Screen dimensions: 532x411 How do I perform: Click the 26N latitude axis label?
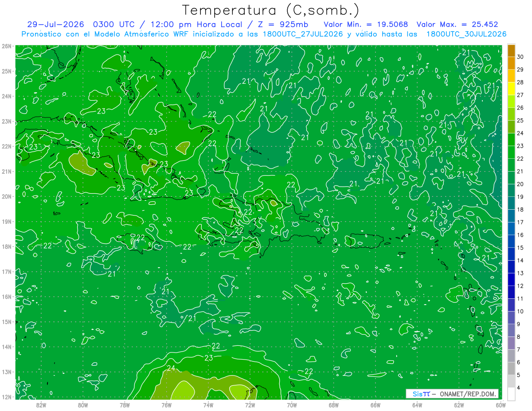[x=6, y=46]
